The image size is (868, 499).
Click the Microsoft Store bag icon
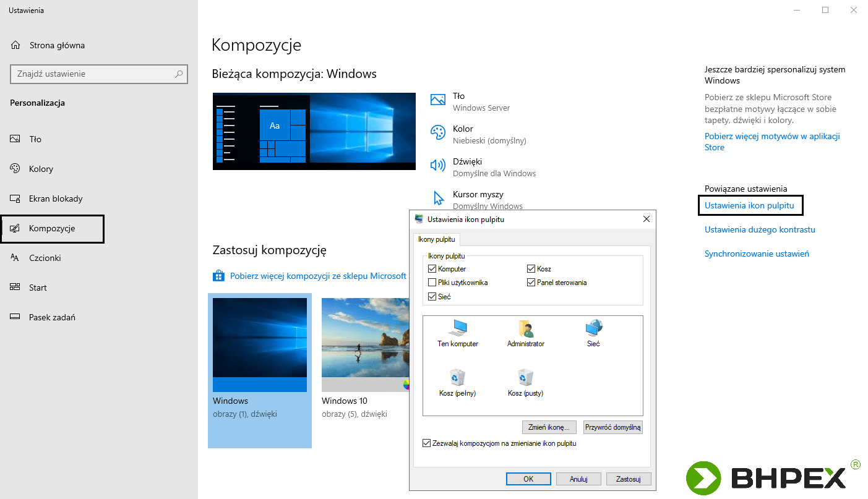tap(218, 276)
